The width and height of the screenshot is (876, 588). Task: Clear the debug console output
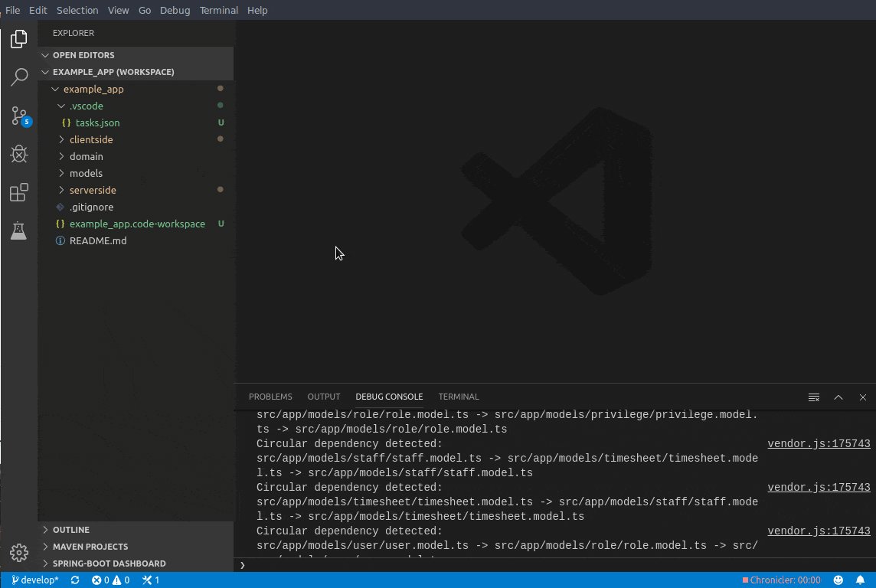(x=814, y=397)
